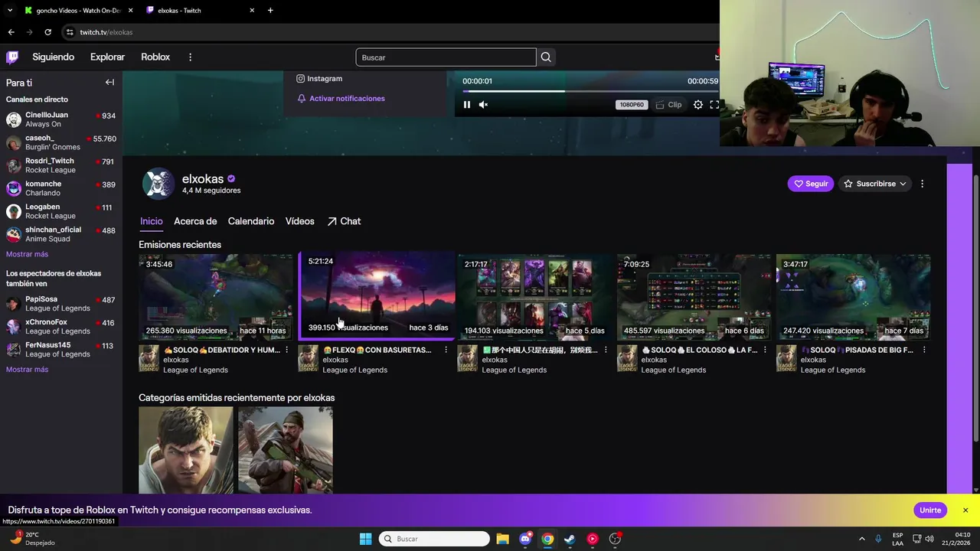Screen dimensions: 980x551
Task: Unmute the video player volume icon
Action: [x=483, y=105]
